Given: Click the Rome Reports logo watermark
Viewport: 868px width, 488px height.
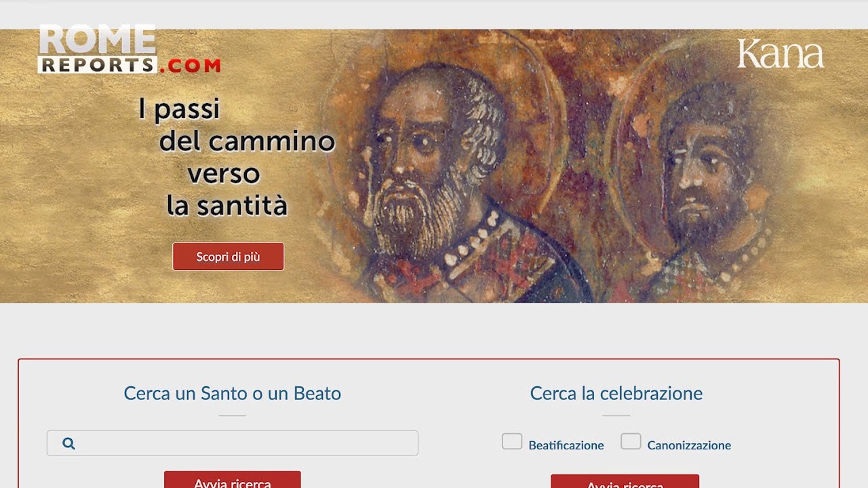Looking at the screenshot, I should pos(129,49).
